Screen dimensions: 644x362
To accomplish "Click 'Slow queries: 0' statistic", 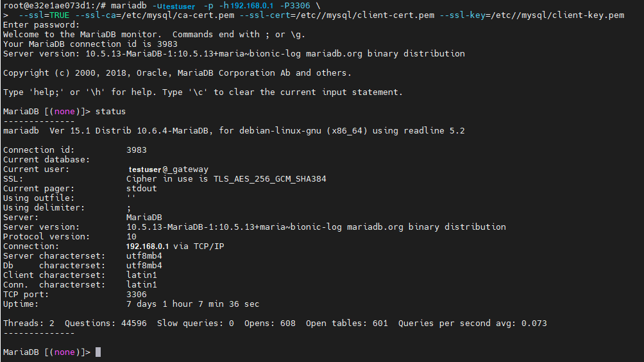I will pos(196,323).
